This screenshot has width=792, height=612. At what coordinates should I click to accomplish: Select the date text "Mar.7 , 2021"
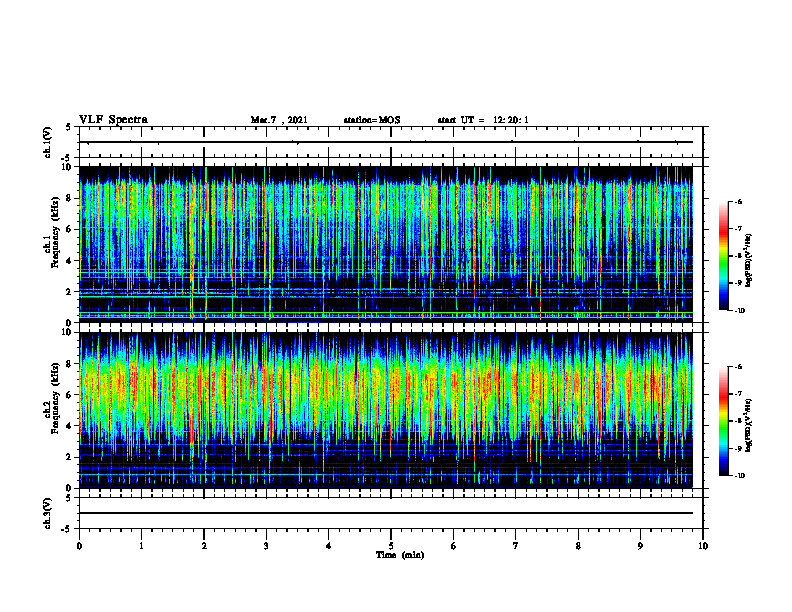(x=279, y=120)
